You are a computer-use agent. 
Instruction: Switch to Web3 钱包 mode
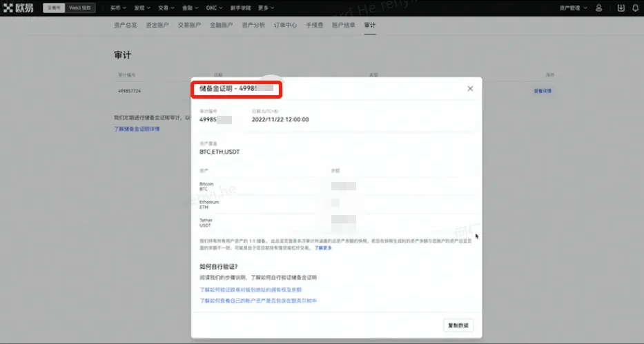[80, 8]
